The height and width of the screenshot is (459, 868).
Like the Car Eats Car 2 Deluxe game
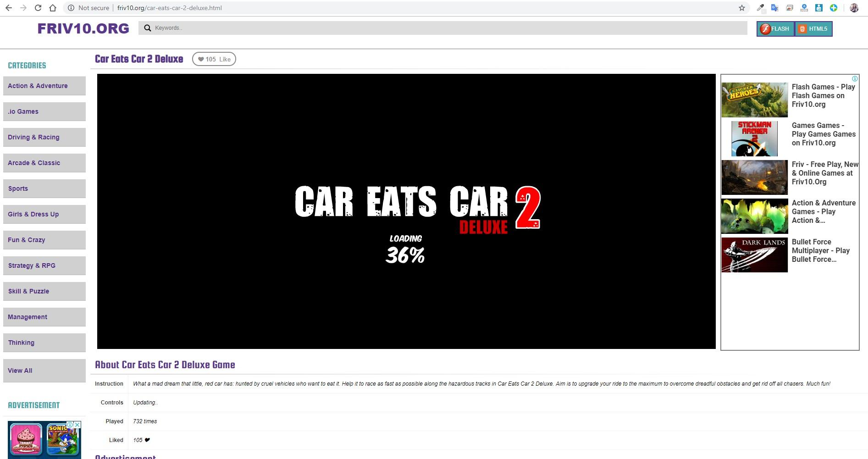tap(214, 59)
